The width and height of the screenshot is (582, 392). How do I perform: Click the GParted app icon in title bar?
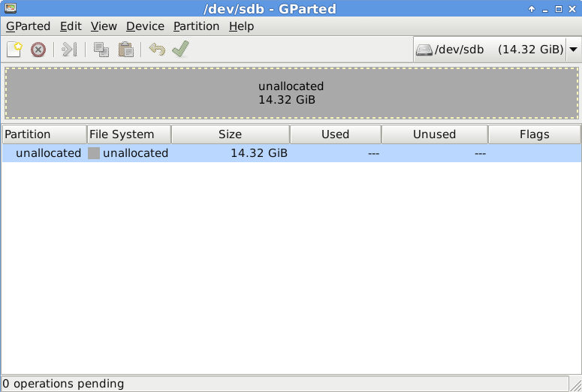(11, 8)
